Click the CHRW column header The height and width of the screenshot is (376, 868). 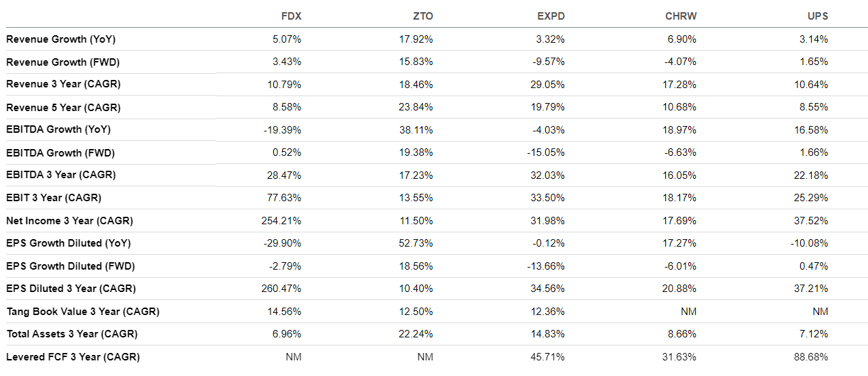tap(681, 16)
